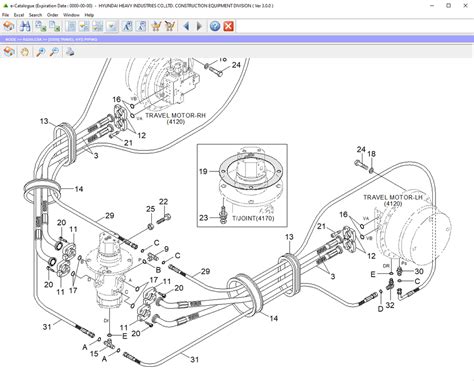This screenshot has height=381, width=474.
Task: Select part number 25 callout
Action: pyautogui.click(x=151, y=209)
